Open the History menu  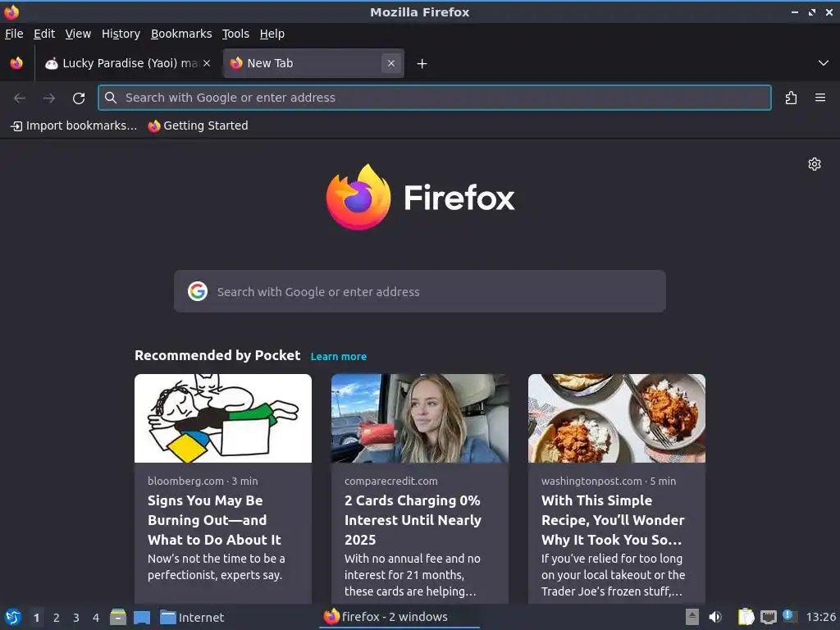coord(121,34)
